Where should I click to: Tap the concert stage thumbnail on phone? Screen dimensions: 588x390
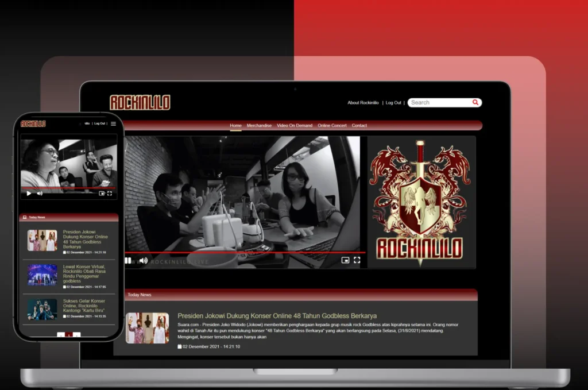[42, 275]
